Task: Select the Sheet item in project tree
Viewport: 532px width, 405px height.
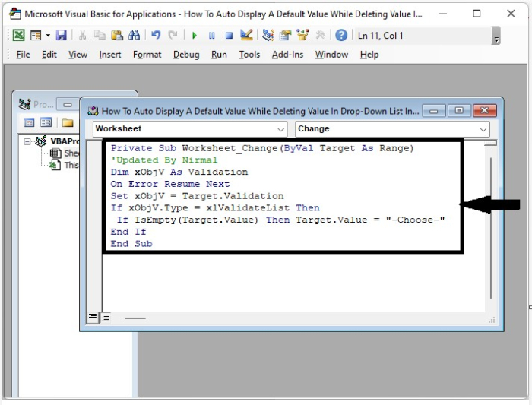Action: pyautogui.click(x=65, y=153)
